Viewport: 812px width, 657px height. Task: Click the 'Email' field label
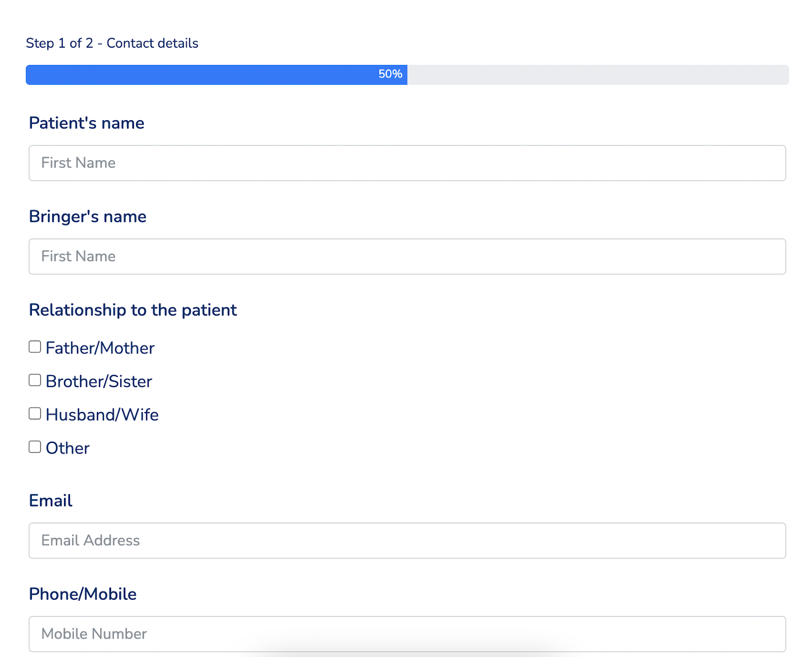pyautogui.click(x=51, y=501)
